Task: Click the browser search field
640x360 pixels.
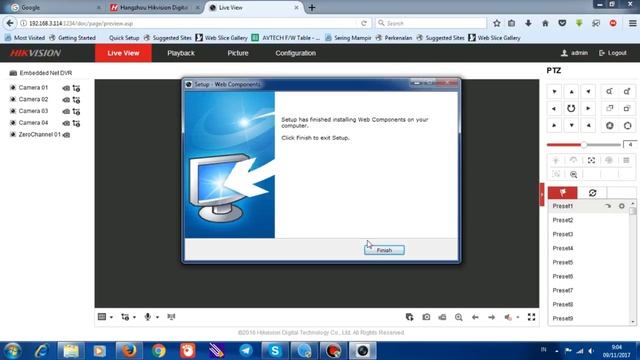Action: [431, 23]
